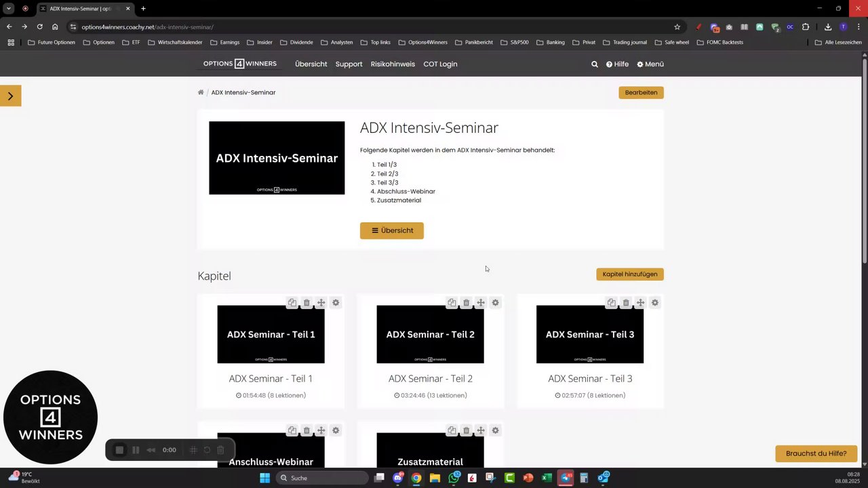Go to Übersicht in top navigation
Image resolution: width=868 pixels, height=488 pixels.
(311, 64)
